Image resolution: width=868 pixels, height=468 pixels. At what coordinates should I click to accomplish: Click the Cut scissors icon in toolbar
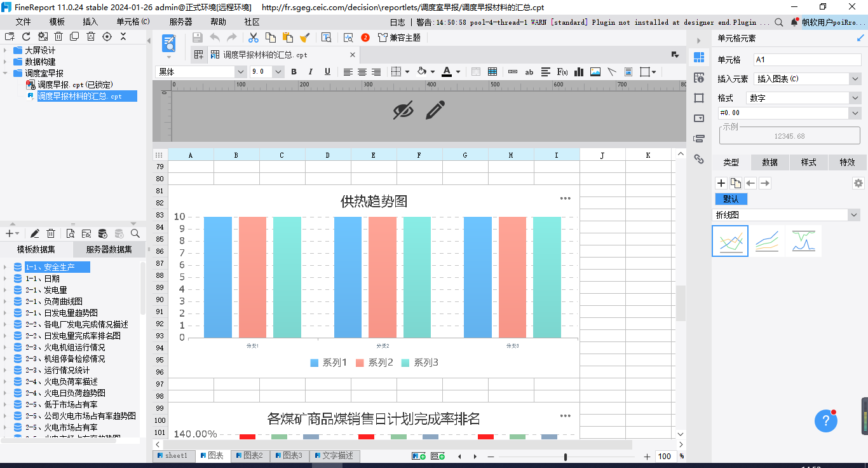(254, 38)
